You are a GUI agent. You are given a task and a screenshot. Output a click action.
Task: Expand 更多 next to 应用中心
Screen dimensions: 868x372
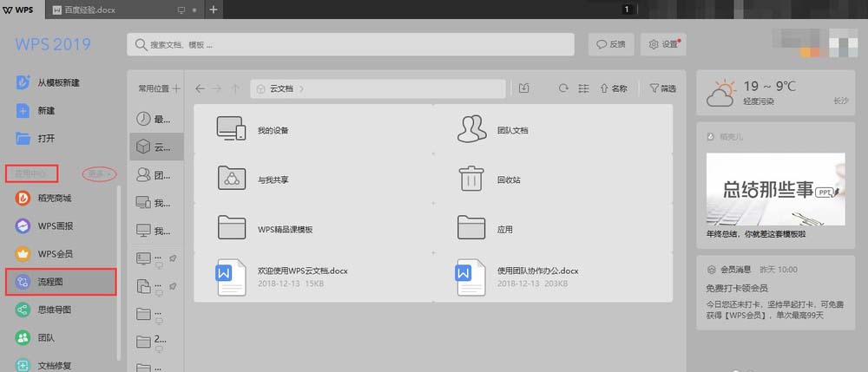(x=100, y=174)
